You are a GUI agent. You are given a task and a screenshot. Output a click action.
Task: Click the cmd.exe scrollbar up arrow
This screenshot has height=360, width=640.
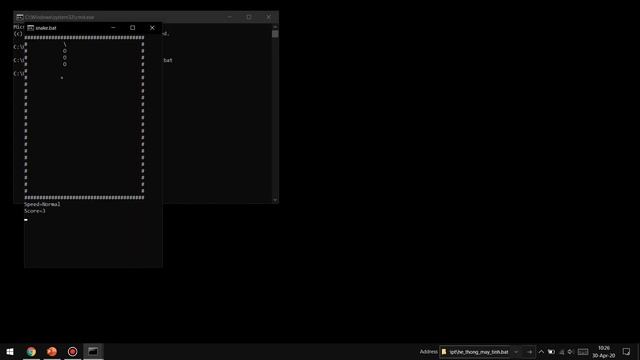275,26
